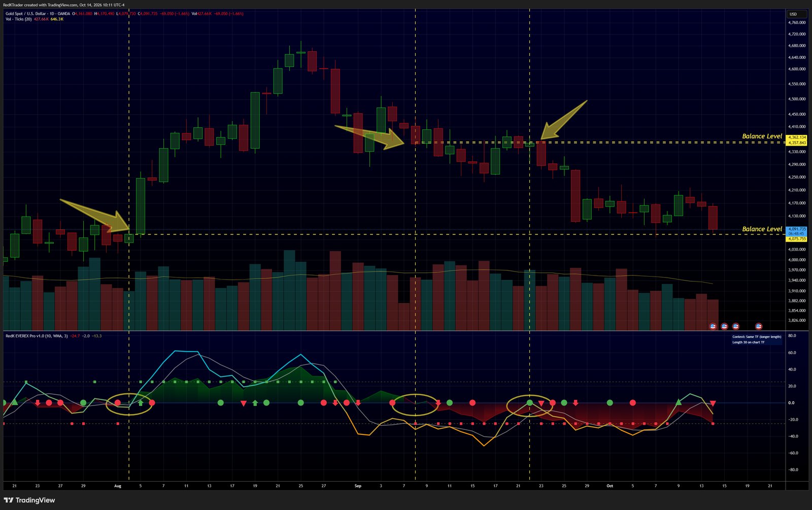Click the 4,075.755 yellow price label
The width and height of the screenshot is (812, 510).
tap(796, 239)
